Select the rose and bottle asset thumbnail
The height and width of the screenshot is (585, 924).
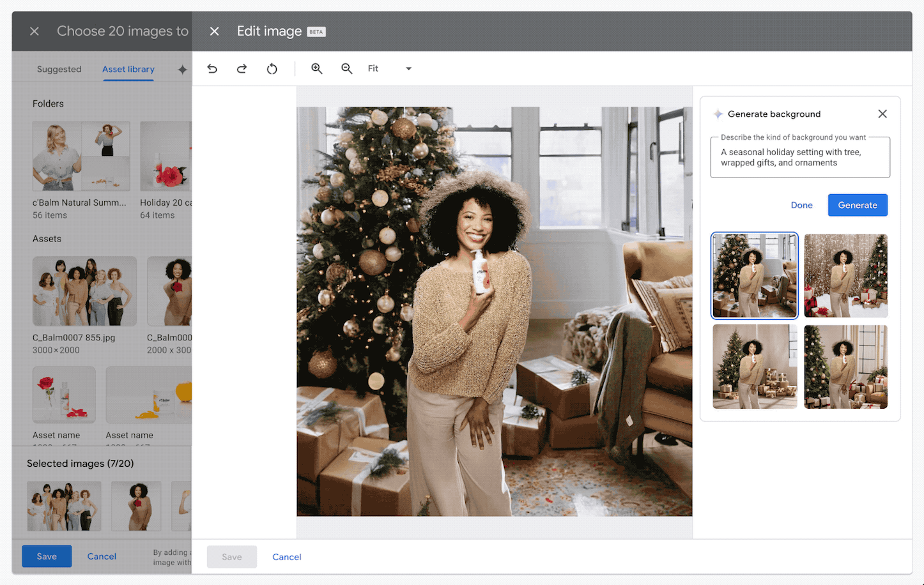(64, 395)
